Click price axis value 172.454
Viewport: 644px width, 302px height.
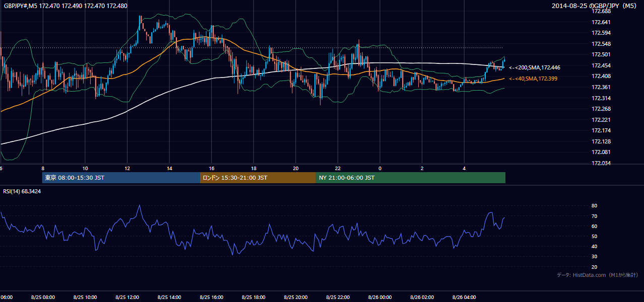pos(601,65)
